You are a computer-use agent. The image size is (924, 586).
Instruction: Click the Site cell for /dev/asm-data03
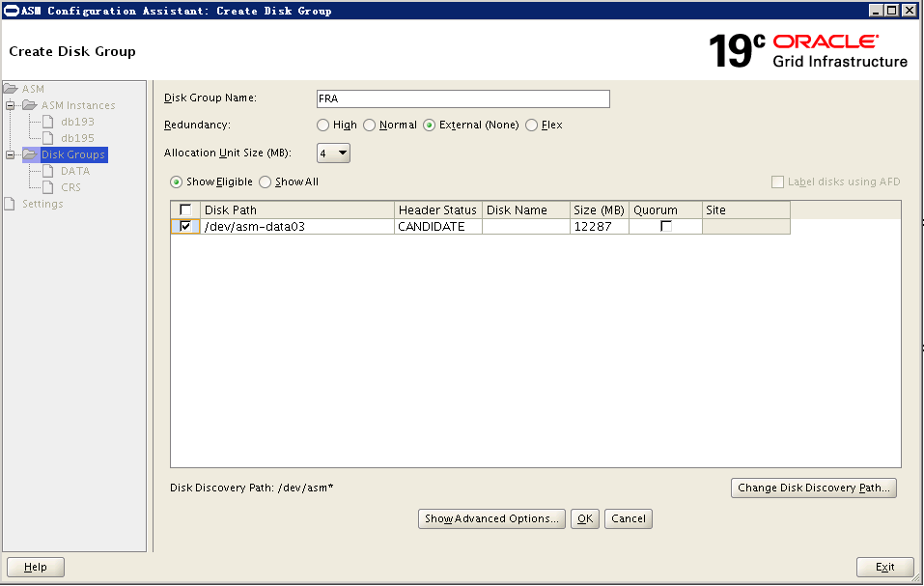click(746, 227)
